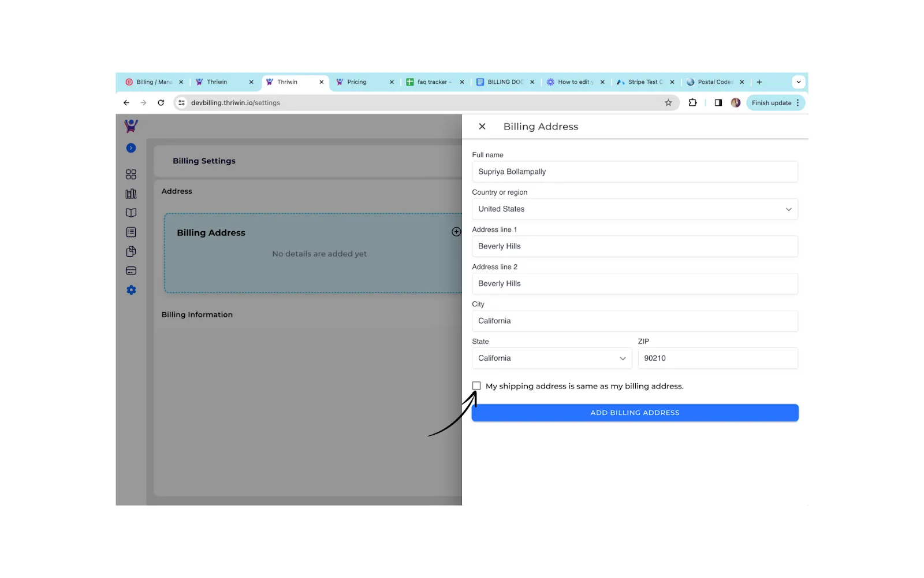Click the Full name input field

click(635, 172)
